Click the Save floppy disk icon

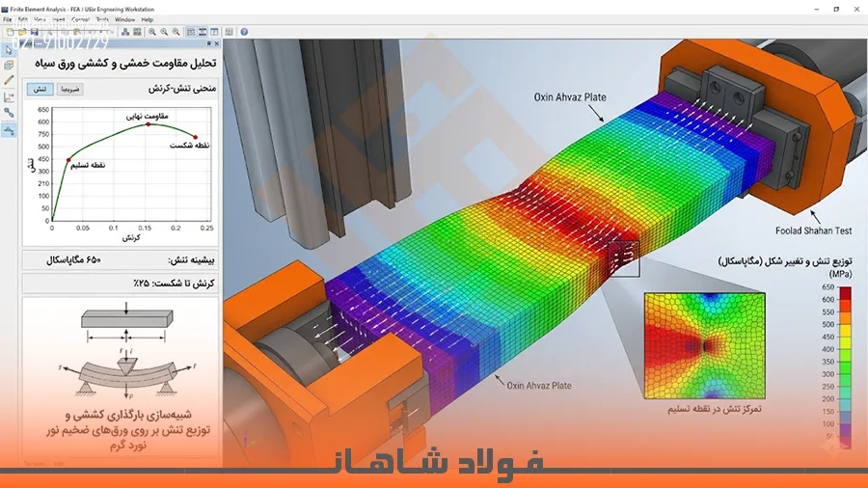click(x=35, y=32)
